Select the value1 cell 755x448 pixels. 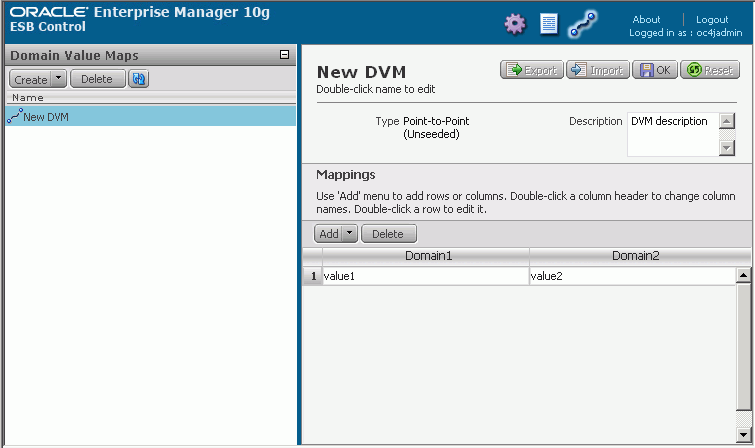426,276
